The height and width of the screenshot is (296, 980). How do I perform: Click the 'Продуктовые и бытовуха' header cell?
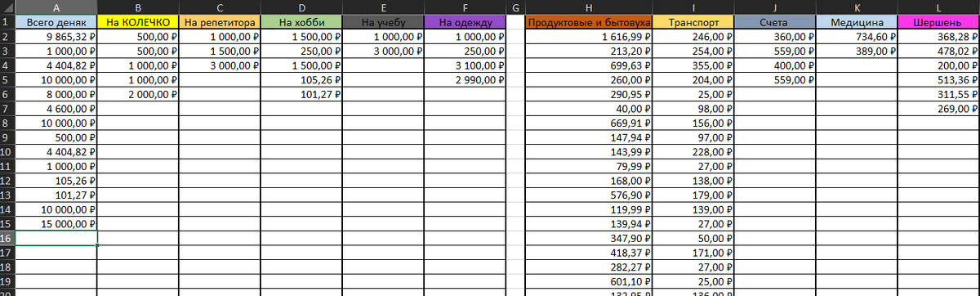[589, 23]
